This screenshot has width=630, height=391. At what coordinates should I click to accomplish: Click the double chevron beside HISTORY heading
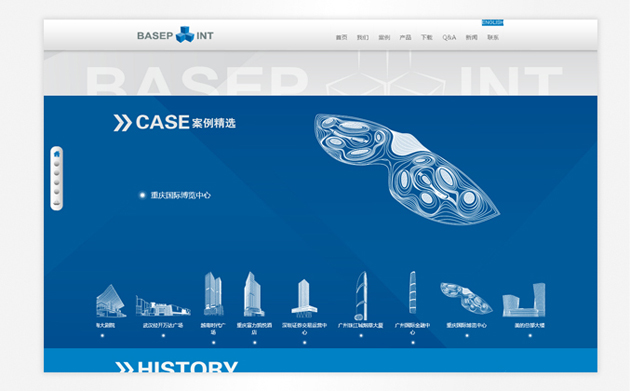125,367
